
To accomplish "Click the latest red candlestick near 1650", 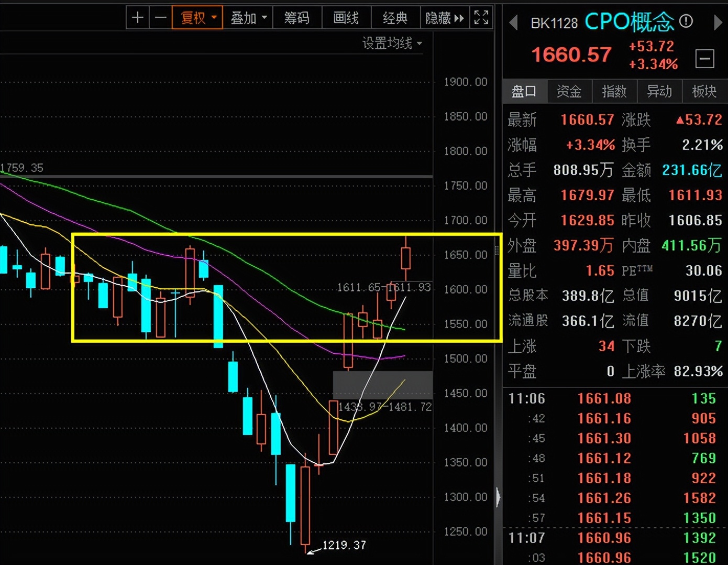I will click(406, 258).
